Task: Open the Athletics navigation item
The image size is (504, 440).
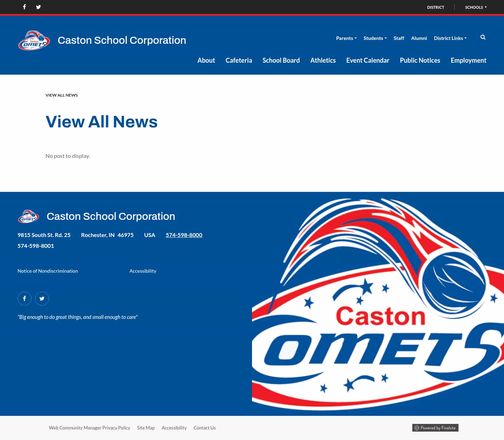Action: point(323,60)
